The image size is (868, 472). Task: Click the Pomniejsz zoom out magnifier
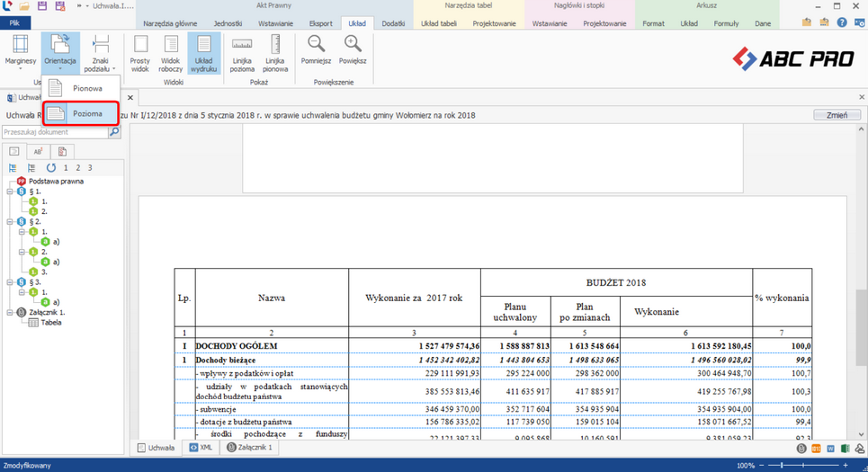(x=316, y=50)
